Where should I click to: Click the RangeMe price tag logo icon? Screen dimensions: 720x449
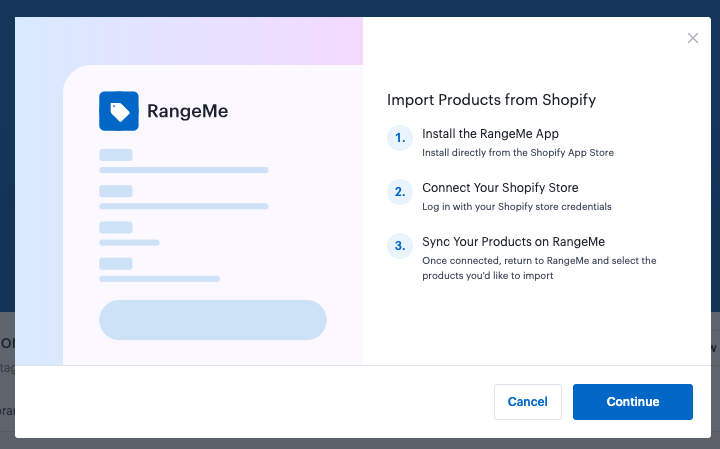click(119, 111)
